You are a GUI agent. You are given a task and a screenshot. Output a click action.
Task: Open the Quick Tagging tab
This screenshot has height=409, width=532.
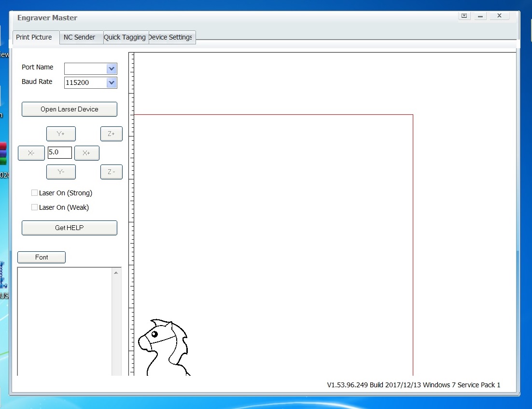(x=126, y=37)
